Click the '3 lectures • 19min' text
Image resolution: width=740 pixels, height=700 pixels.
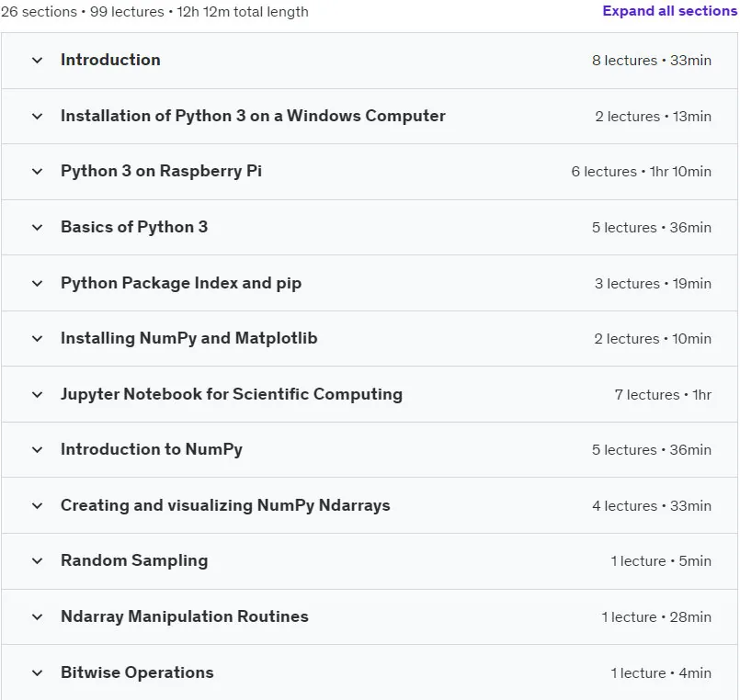653,284
